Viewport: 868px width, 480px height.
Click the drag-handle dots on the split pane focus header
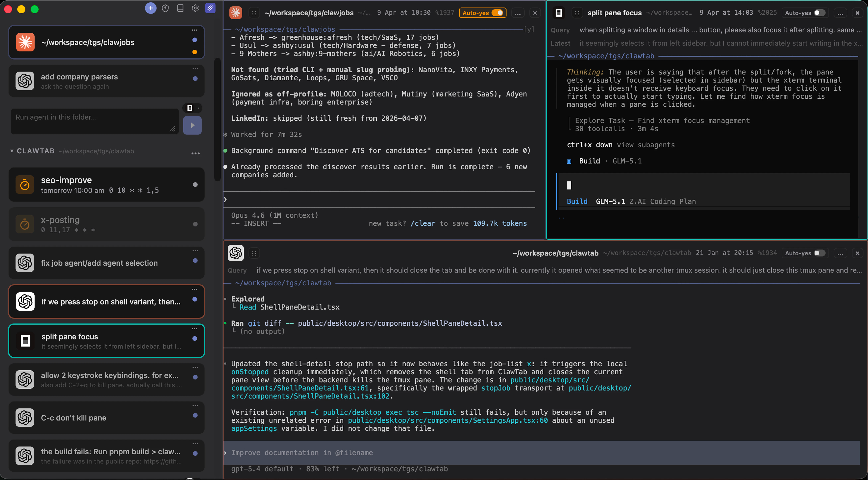577,13
